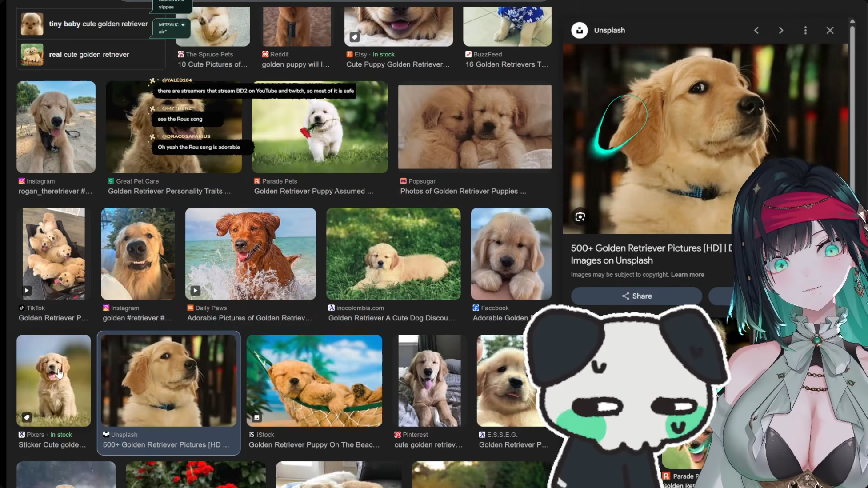Viewport: 868px width, 488px height.
Task: Click the Unsplash source logo icon
Action: [579, 30]
